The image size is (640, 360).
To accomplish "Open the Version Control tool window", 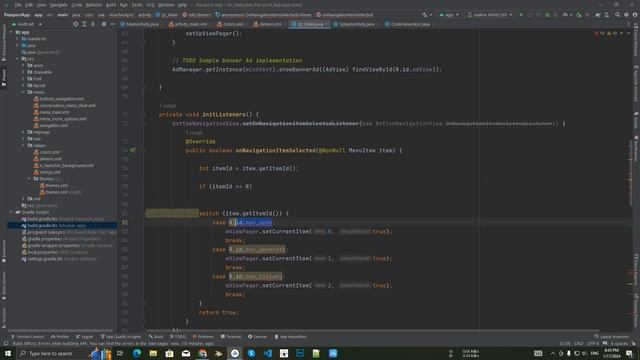I will click(27, 337).
